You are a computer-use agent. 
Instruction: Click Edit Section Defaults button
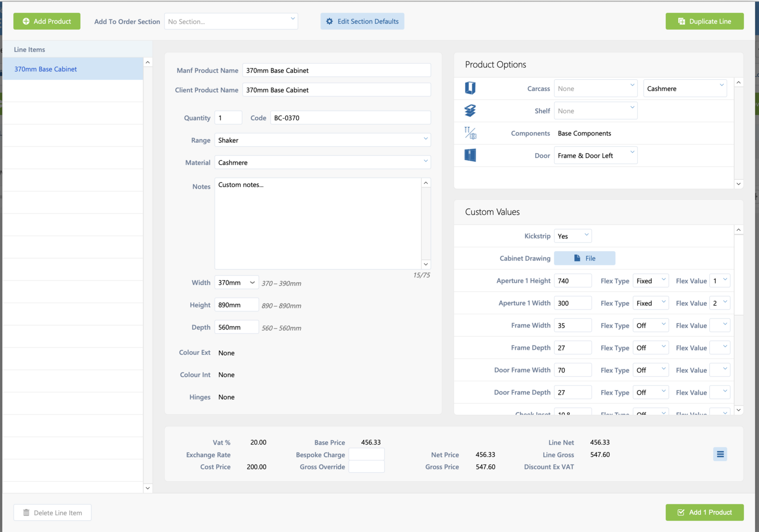pos(362,21)
